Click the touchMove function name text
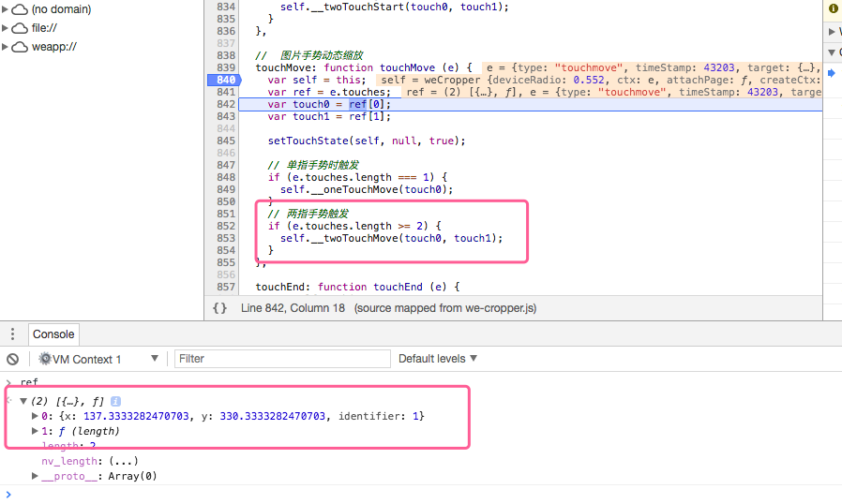 point(407,67)
